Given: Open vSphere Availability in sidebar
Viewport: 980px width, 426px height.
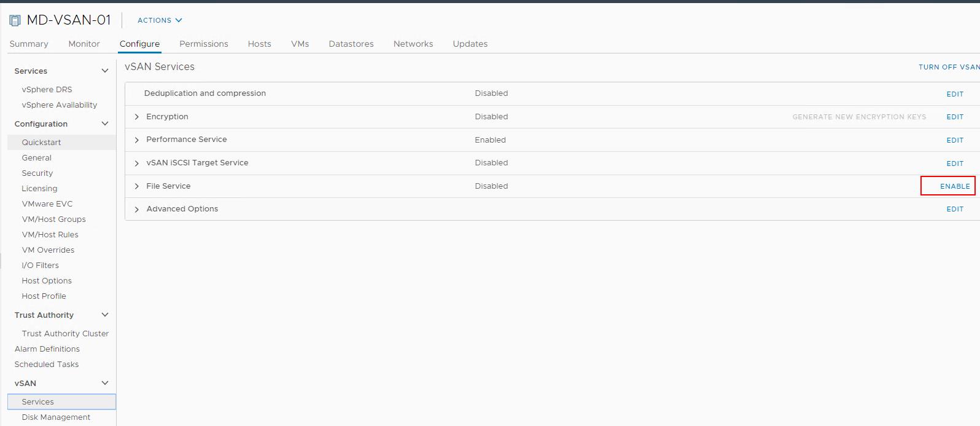Looking at the screenshot, I should point(60,105).
